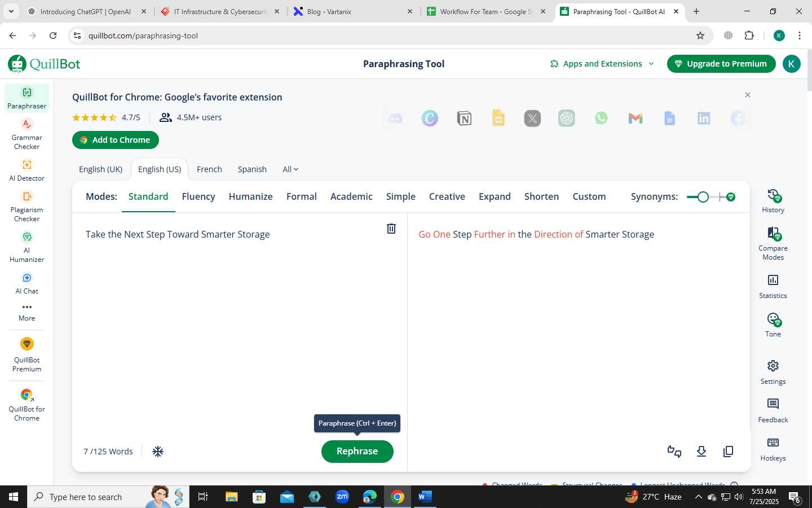
Task: Open QuillBot for Chrome sidebar link
Action: [x=27, y=405]
